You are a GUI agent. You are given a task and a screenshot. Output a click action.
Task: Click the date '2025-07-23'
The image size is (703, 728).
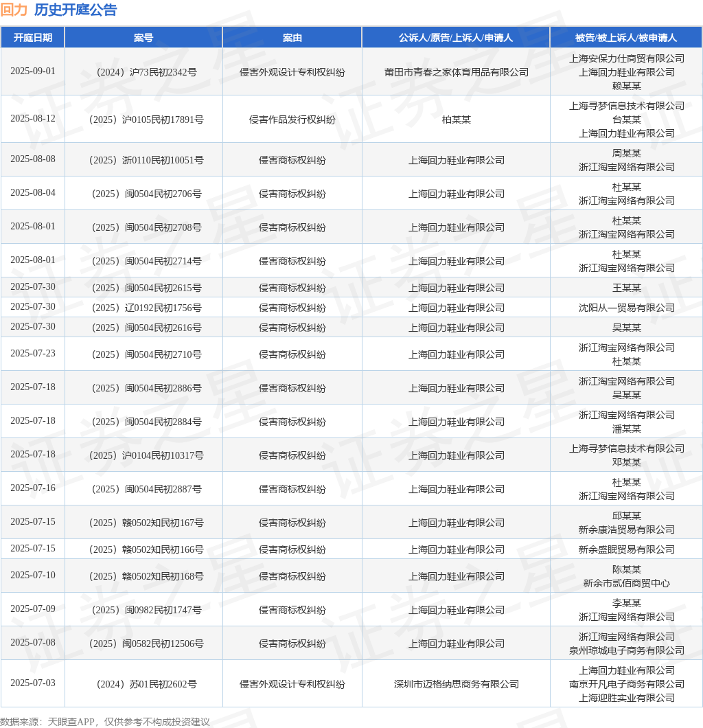[33, 353]
